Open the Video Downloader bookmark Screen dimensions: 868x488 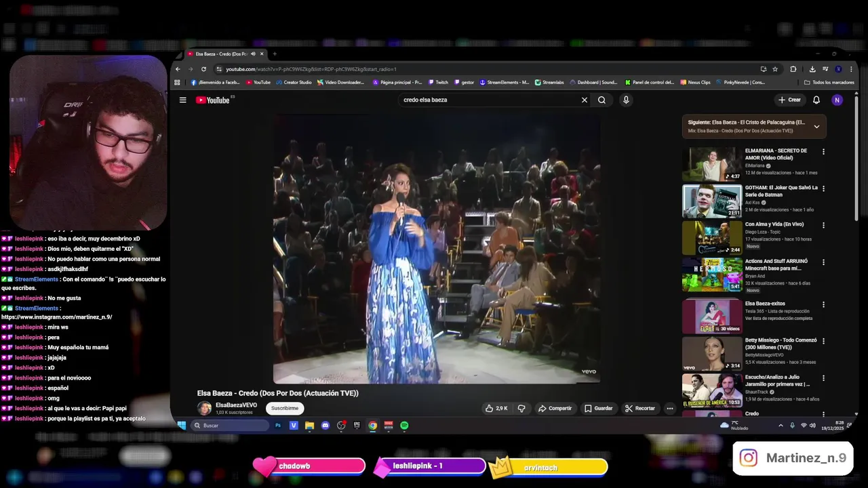pos(340,82)
